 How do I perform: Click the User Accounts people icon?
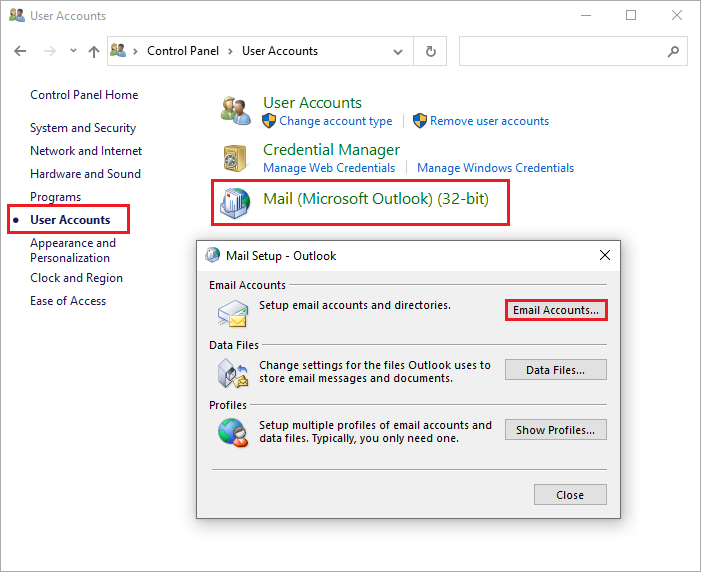pyautogui.click(x=236, y=110)
